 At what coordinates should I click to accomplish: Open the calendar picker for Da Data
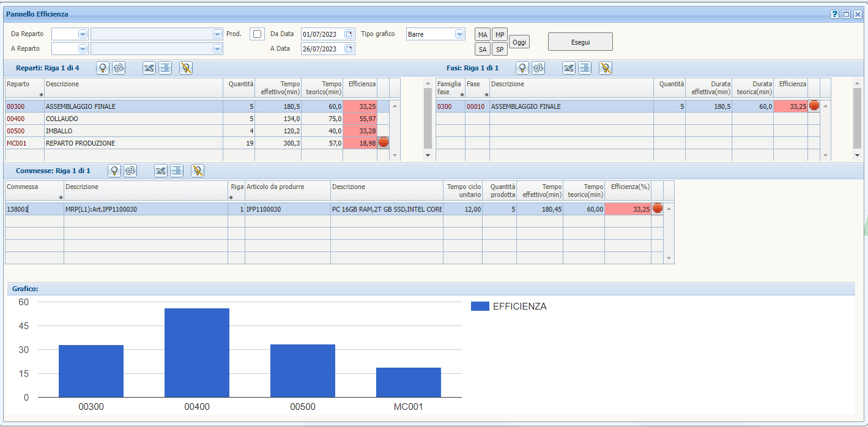pos(349,34)
